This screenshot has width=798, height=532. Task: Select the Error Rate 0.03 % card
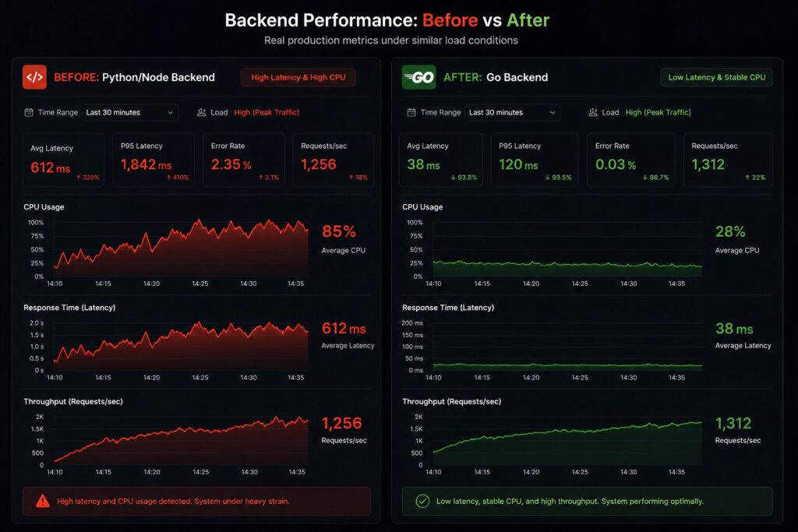click(x=631, y=160)
